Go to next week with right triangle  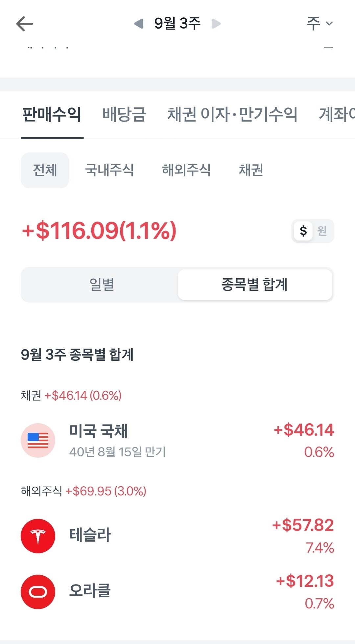pos(216,24)
